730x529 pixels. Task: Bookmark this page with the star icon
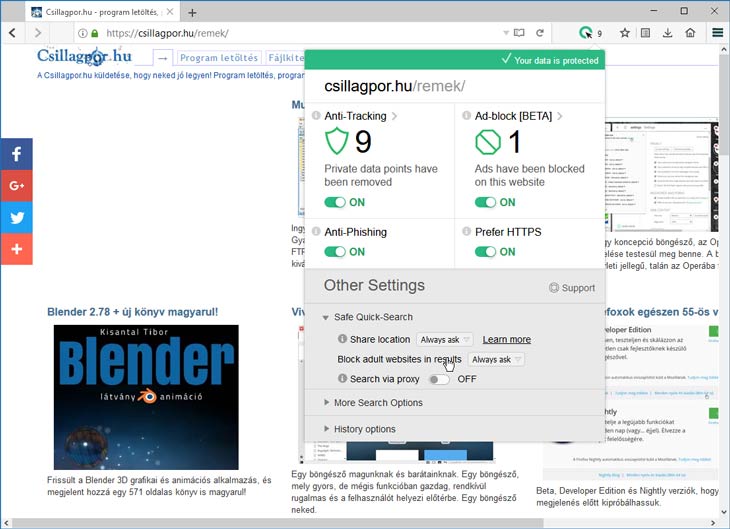(x=625, y=33)
